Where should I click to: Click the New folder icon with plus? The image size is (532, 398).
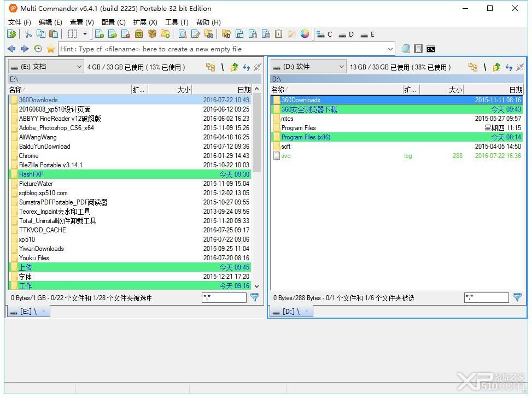pos(165,34)
